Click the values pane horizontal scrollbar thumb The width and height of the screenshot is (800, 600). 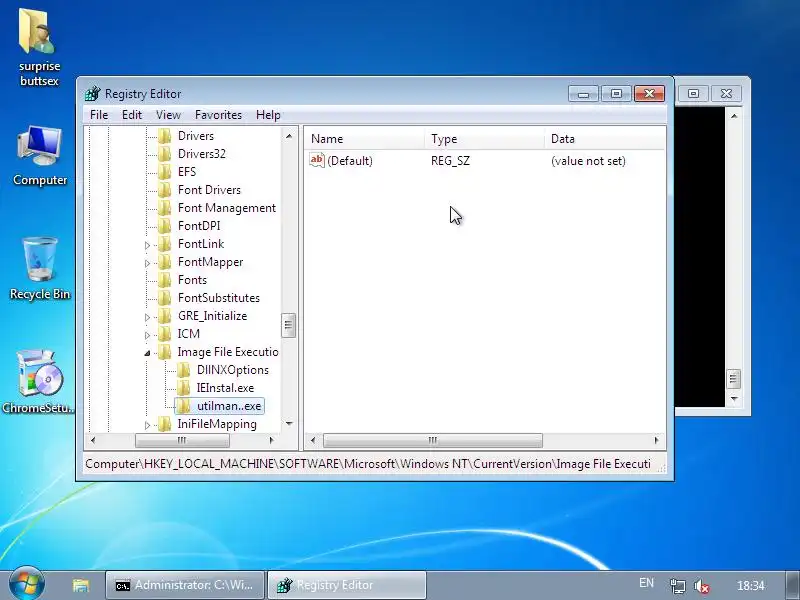[x=433, y=440]
